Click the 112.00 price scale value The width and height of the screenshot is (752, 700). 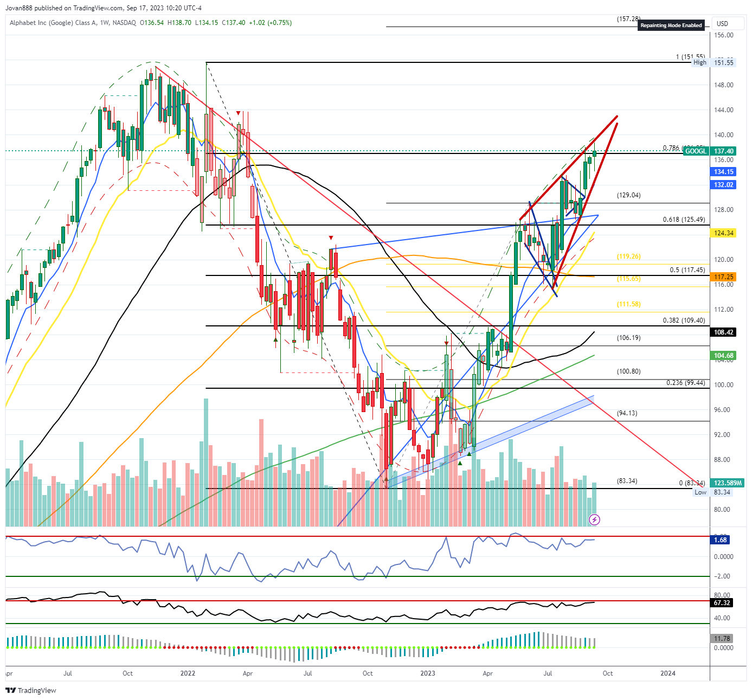[x=723, y=310]
